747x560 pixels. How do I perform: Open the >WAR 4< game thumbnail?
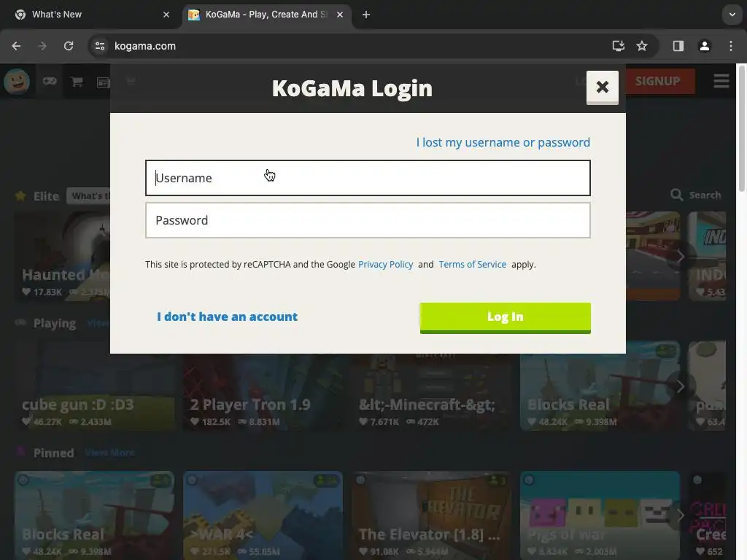point(263,516)
